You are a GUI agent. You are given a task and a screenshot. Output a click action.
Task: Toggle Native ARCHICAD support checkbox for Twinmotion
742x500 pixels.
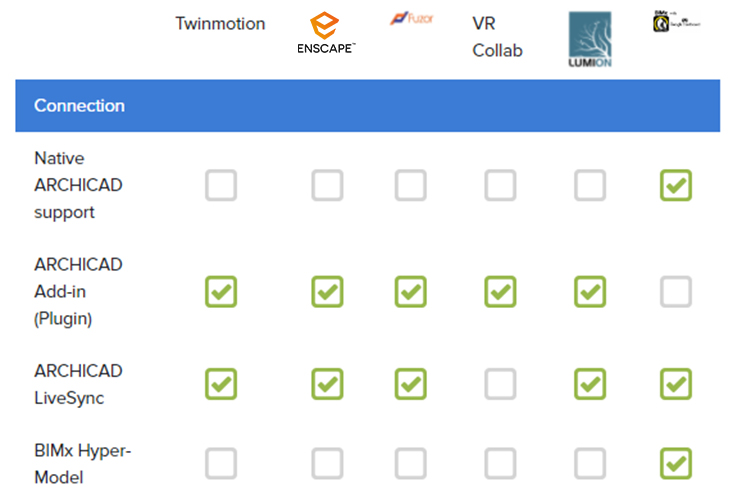point(221,185)
